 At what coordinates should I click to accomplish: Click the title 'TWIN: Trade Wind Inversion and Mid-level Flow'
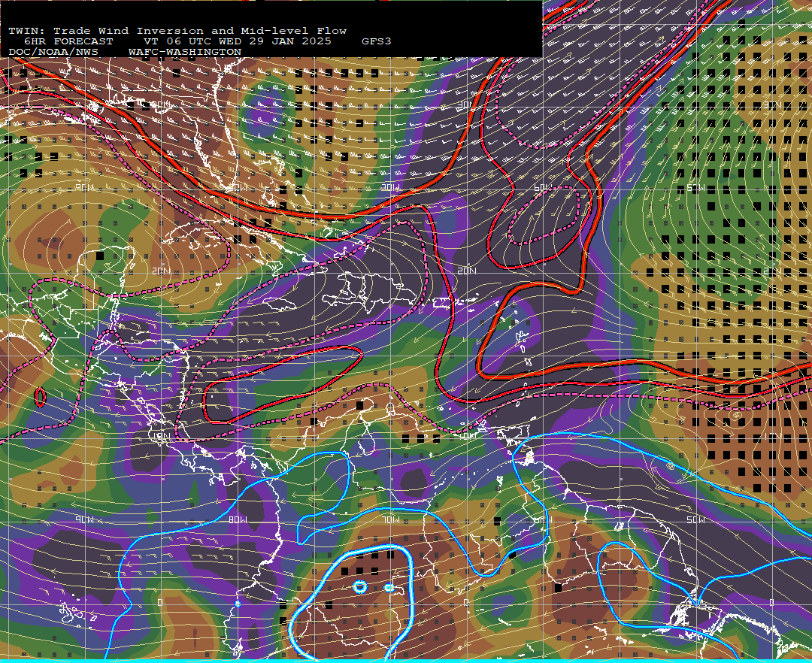click(177, 31)
